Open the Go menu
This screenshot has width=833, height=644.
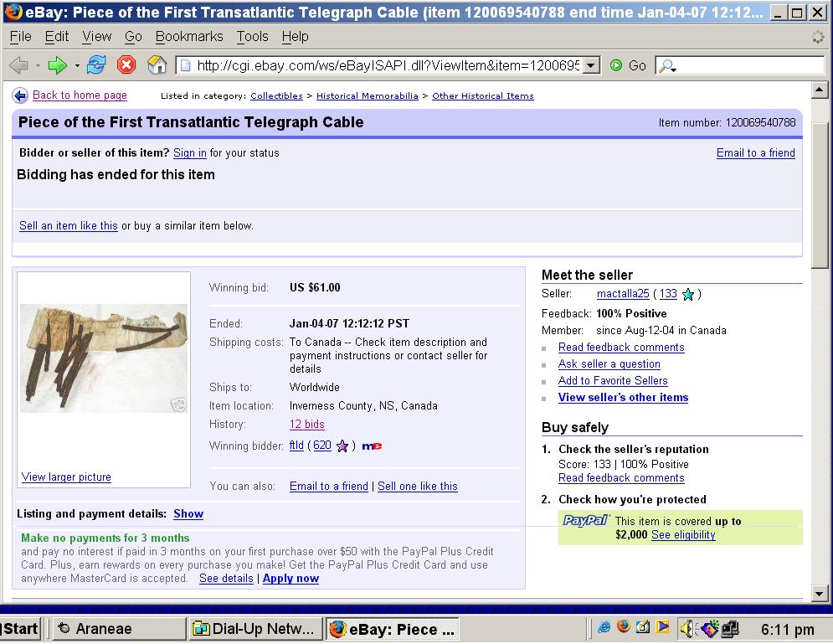133,37
